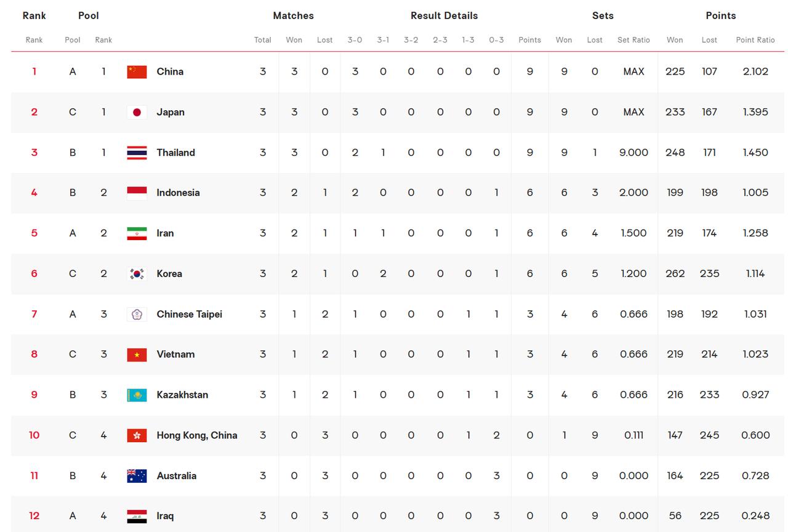The height and width of the screenshot is (532, 788).
Task: Click the Point Ratio column header
Action: click(x=755, y=40)
